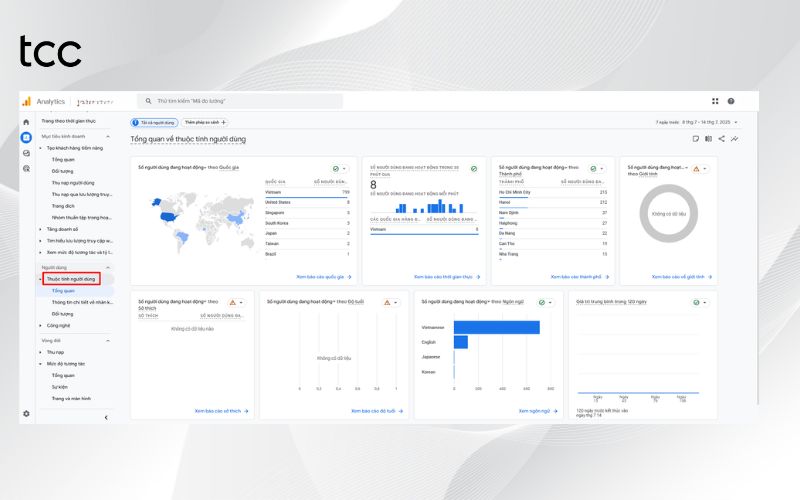Open the Explore icon in the left rail
Image resolution: width=800 pixels, height=500 pixels.
[26, 153]
